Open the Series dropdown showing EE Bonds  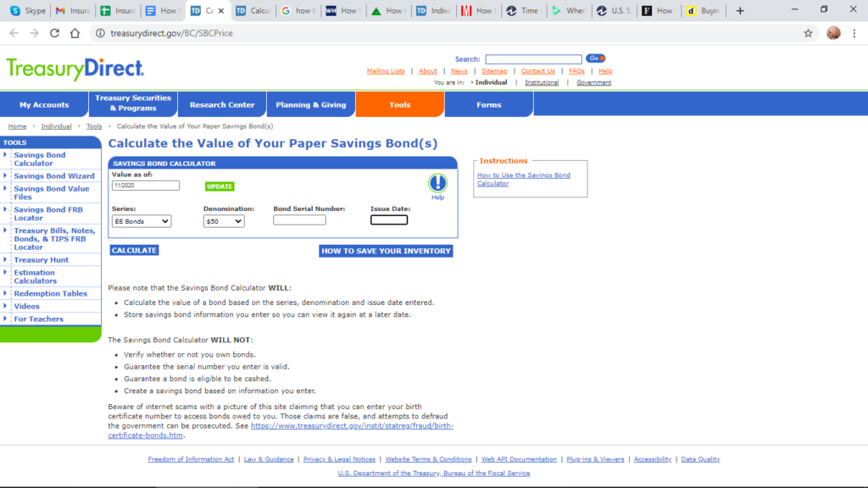(x=142, y=221)
